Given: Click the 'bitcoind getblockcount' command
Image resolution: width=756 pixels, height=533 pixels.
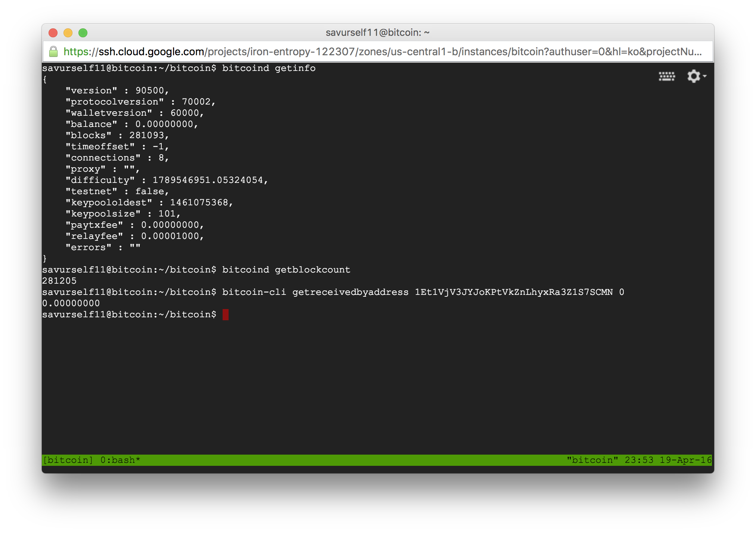Looking at the screenshot, I should coord(286,269).
